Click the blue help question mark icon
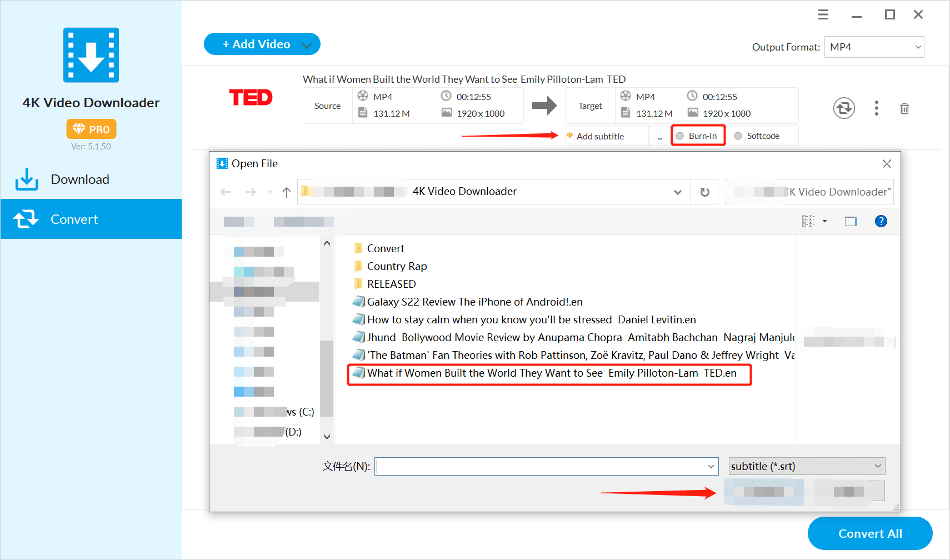950x560 pixels. pyautogui.click(x=881, y=222)
